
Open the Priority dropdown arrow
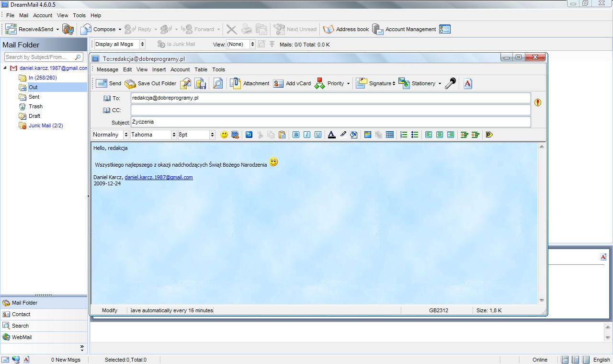(348, 83)
